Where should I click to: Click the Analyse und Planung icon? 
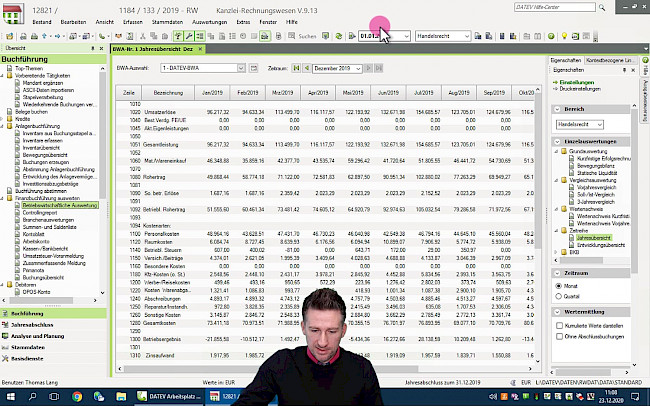coord(6,336)
